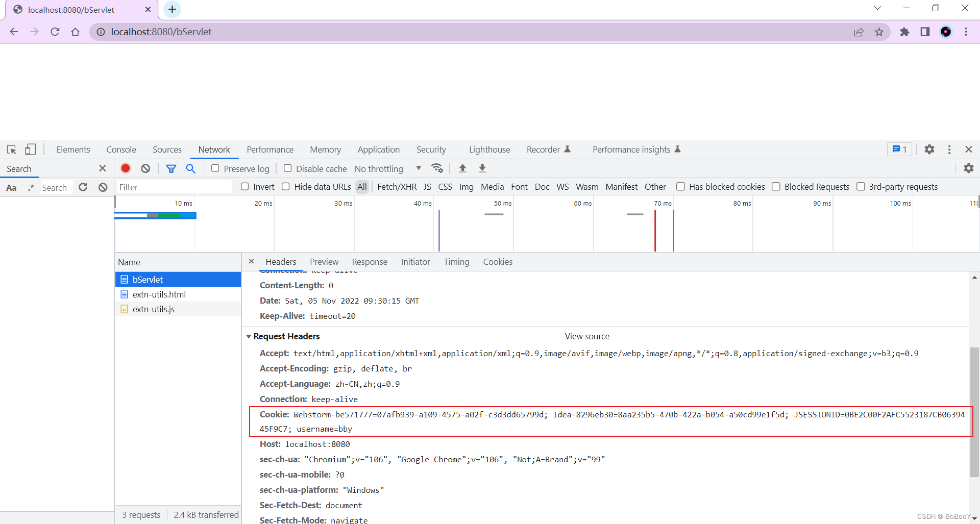Open the No throttling dropdown
The image size is (980, 524).
[x=388, y=169]
